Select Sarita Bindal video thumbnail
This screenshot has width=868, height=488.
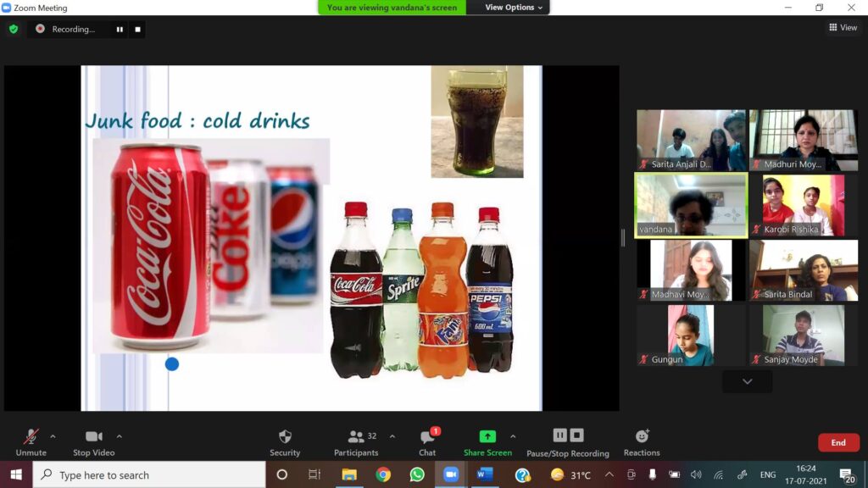pyautogui.click(x=804, y=270)
